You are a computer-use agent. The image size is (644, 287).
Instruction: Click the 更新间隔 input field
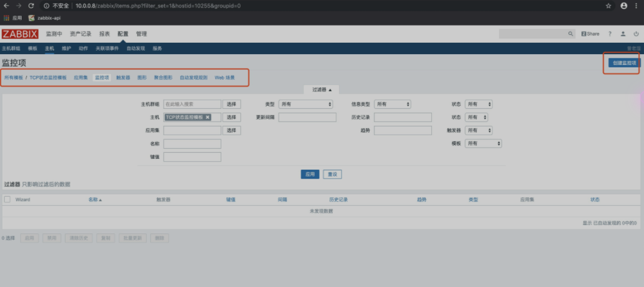click(x=307, y=117)
